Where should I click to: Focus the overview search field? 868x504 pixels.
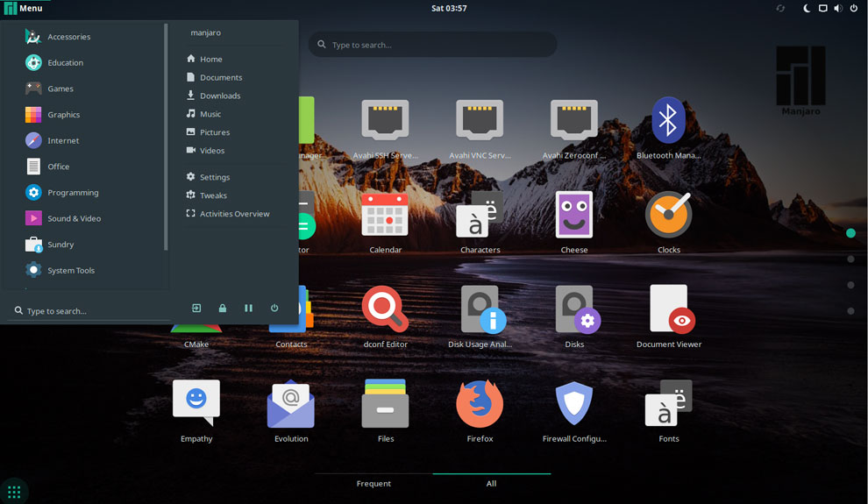coord(433,44)
